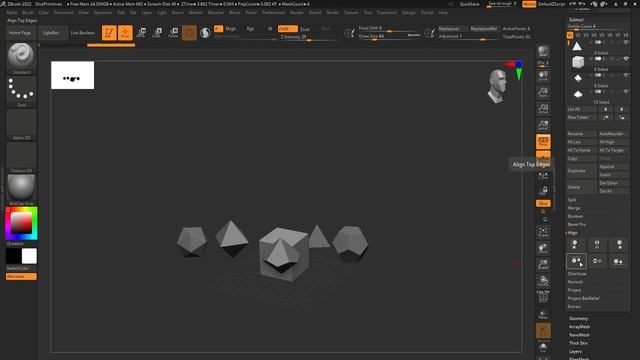Expand the Split section
640x360 pixels.
[x=571, y=200]
